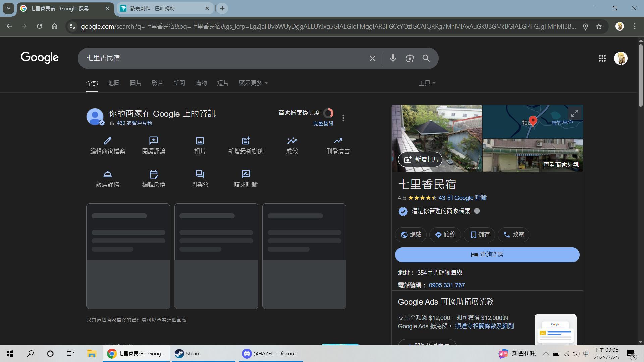Image resolution: width=644 pixels, height=362 pixels.
Task: Open the Read reviews (閱讀評論) icon
Action: pyautogui.click(x=153, y=141)
